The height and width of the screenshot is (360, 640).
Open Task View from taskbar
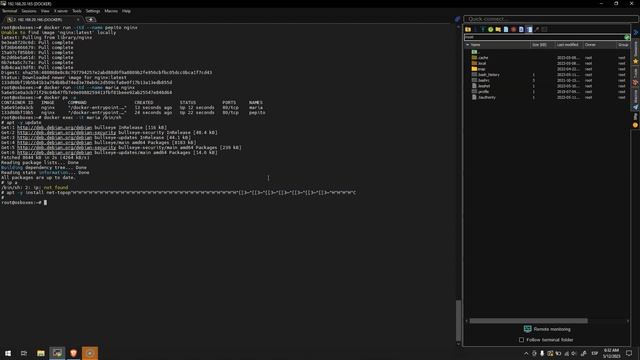(24, 353)
